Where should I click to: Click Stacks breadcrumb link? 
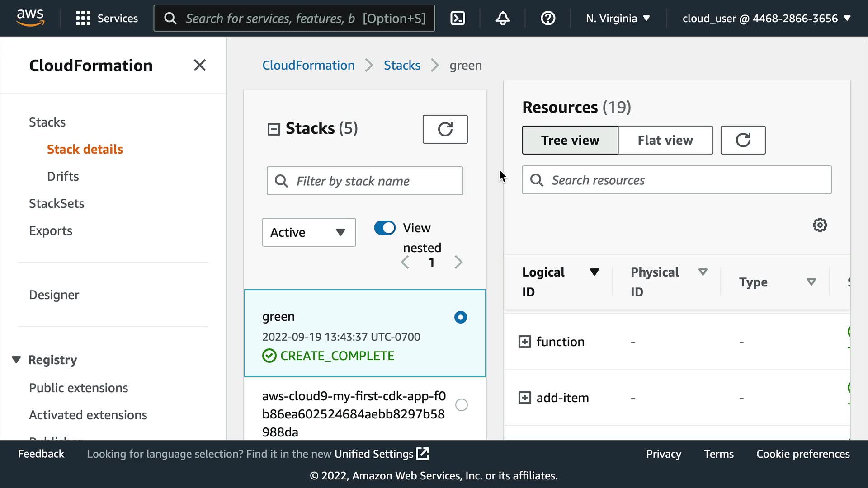402,65
